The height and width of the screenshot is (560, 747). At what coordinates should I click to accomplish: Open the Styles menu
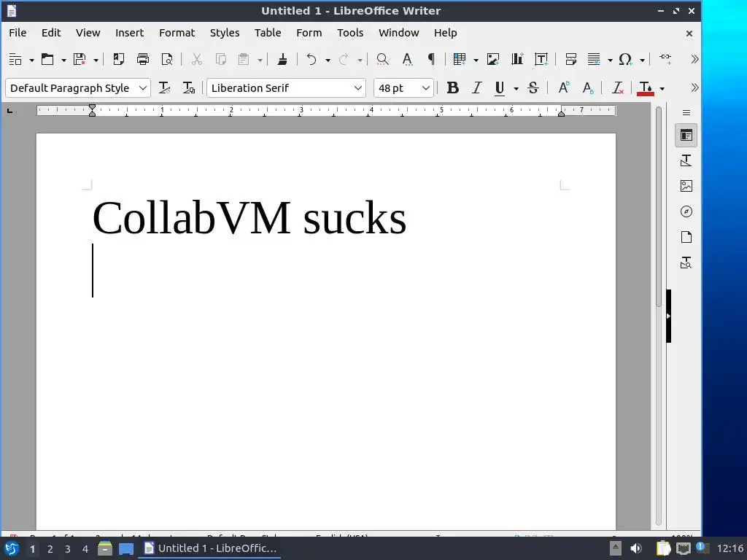click(225, 33)
